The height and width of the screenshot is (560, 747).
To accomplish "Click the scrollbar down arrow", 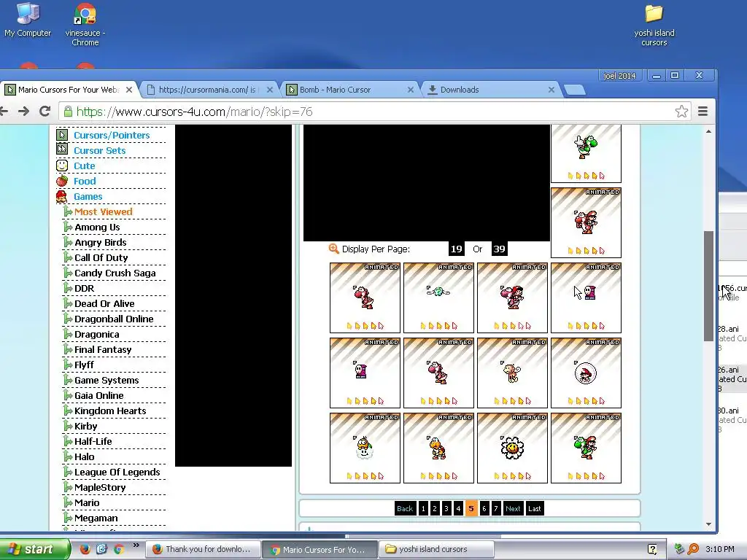I will [708, 524].
